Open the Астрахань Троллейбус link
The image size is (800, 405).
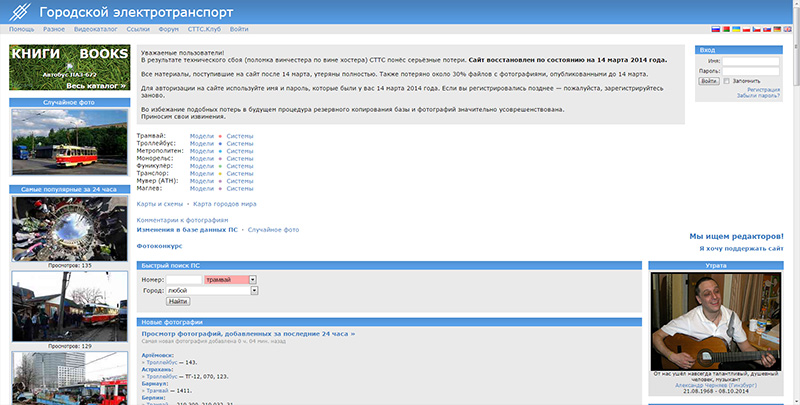pos(162,376)
